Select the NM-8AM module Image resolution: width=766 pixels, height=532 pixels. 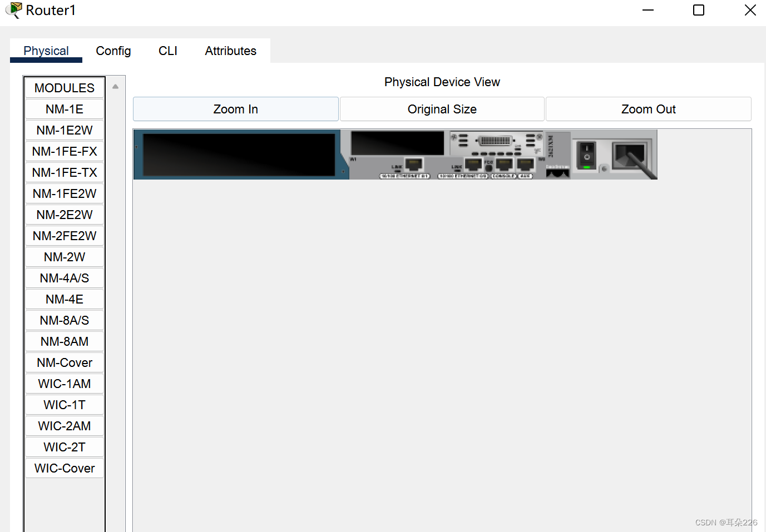(65, 341)
